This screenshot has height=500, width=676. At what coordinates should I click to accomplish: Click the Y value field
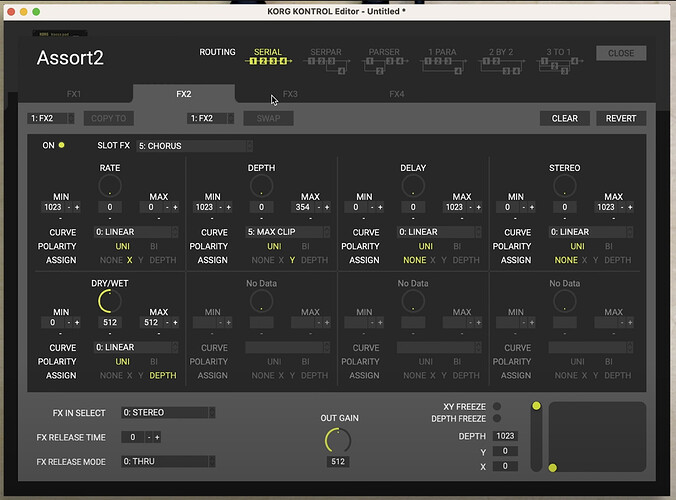[x=505, y=451]
